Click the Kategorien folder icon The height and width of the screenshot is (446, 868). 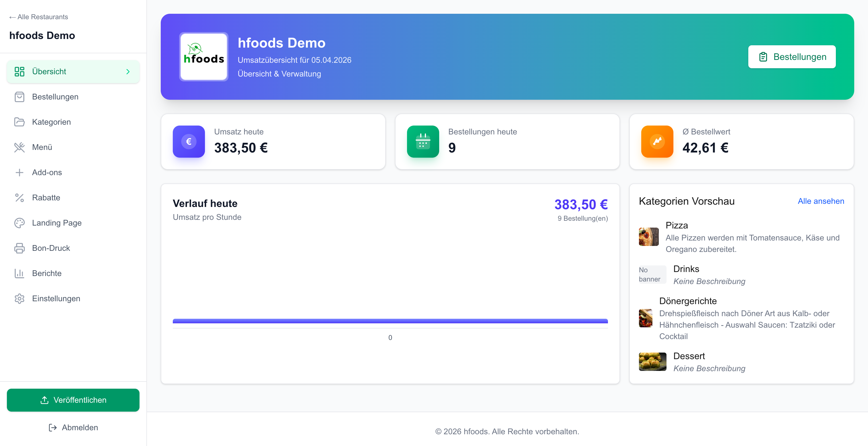pyautogui.click(x=19, y=122)
